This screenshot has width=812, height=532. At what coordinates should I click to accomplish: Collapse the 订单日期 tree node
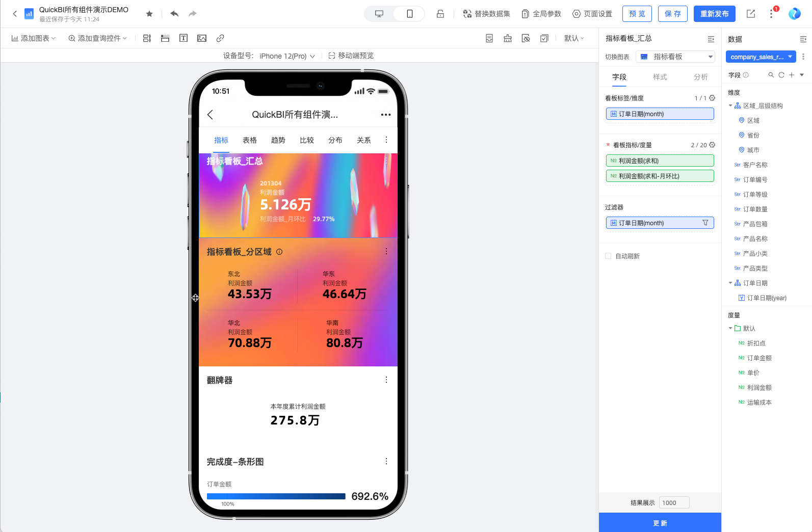tap(730, 283)
